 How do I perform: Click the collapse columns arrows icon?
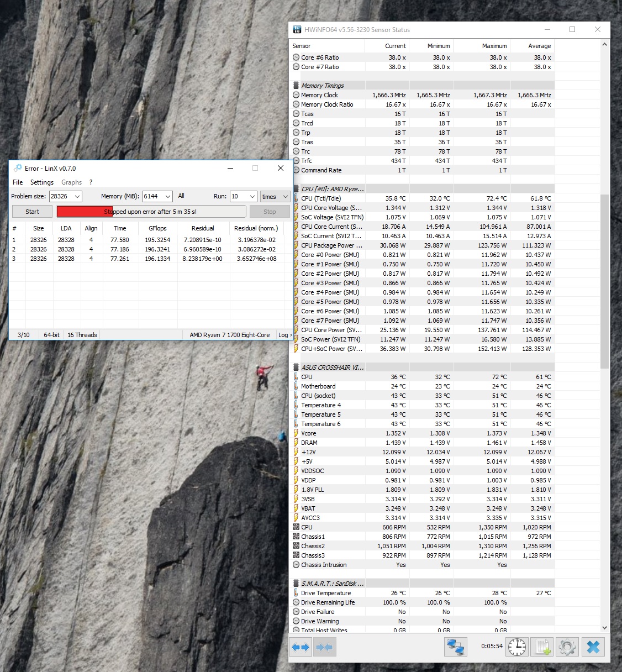tap(324, 647)
